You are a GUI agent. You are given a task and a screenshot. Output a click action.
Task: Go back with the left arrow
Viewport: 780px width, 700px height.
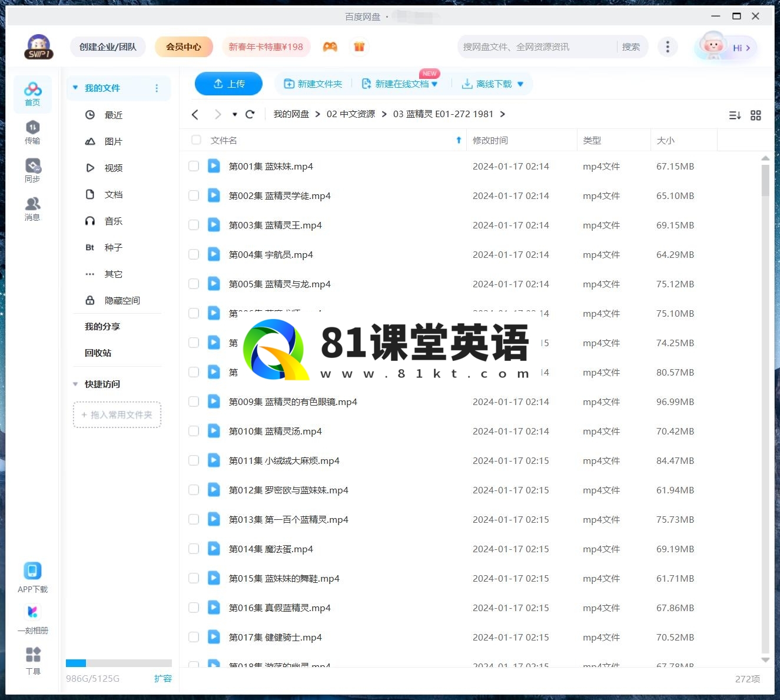point(195,114)
